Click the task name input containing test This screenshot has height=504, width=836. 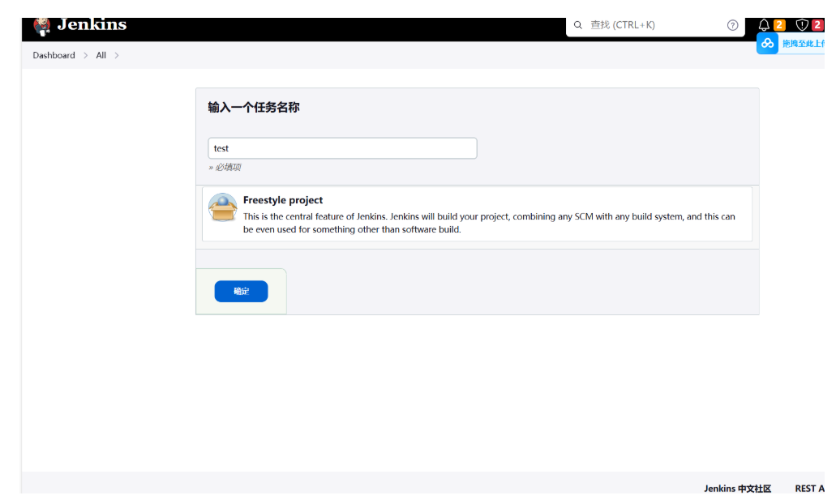click(342, 148)
